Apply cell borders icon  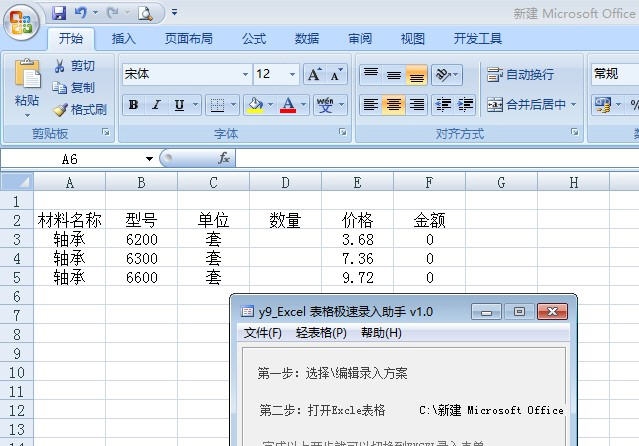pyautogui.click(x=217, y=105)
